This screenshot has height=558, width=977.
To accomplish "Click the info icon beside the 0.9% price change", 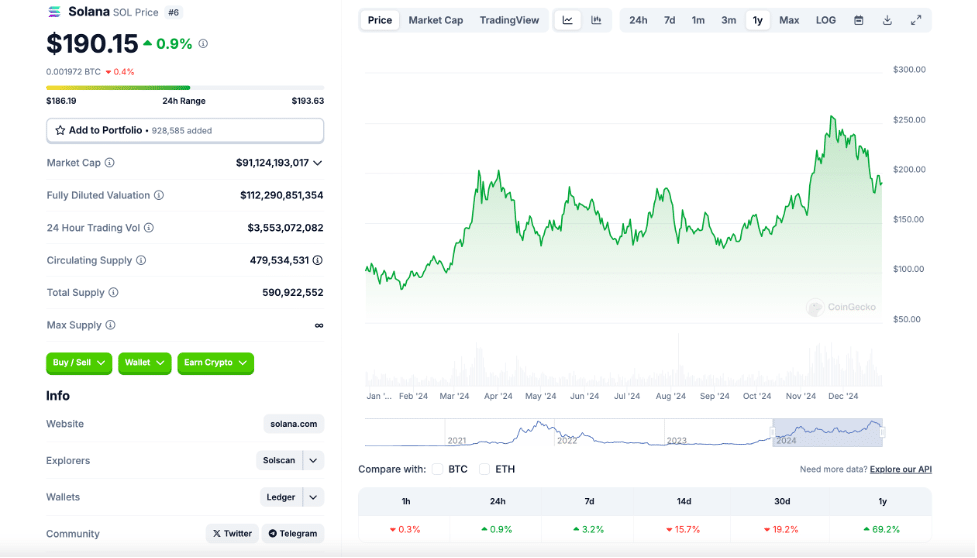I will coord(203,44).
